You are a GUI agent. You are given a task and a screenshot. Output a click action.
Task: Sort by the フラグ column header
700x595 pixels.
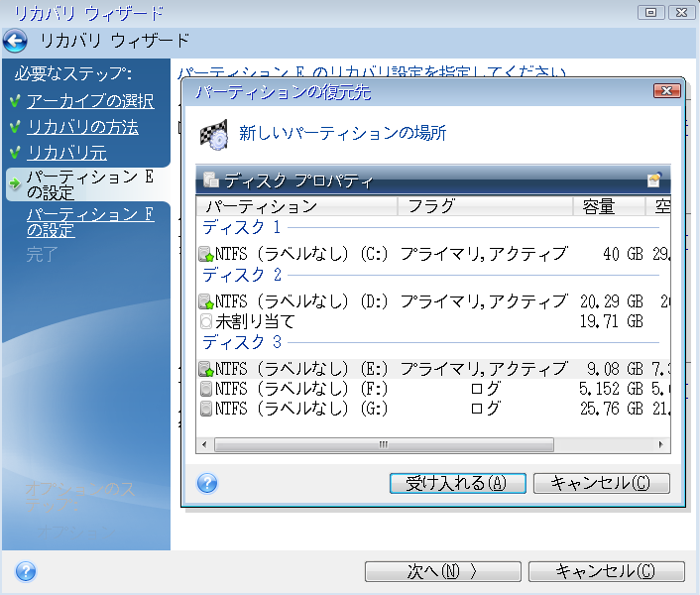484,206
